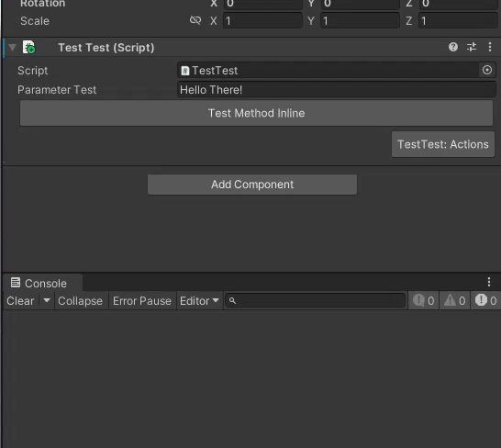Open the TestTest: Actions button

443,144
